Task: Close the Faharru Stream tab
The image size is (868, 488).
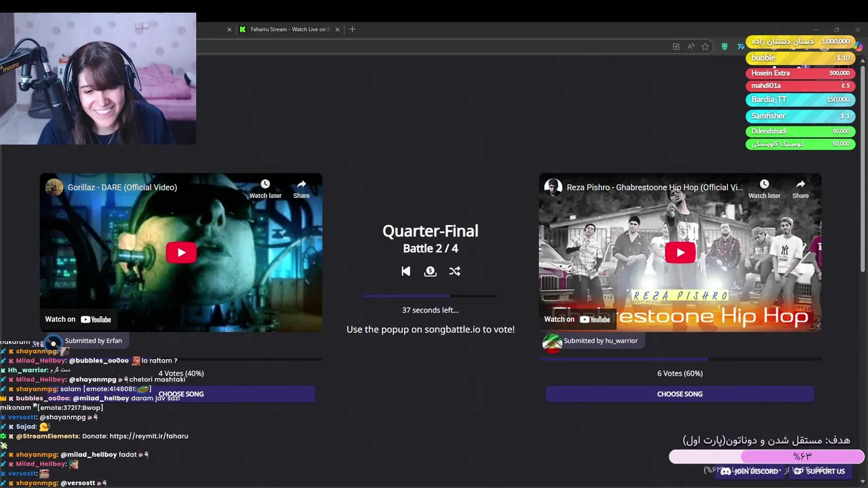Action: click(x=338, y=29)
